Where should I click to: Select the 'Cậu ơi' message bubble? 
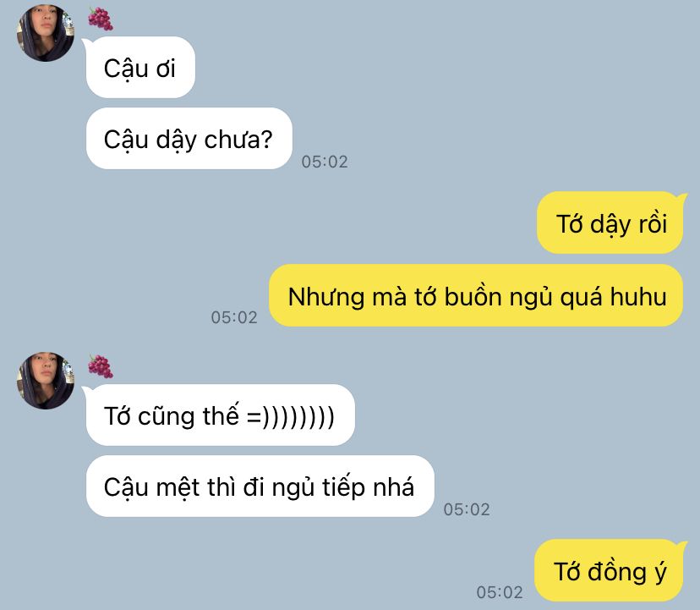(140, 68)
